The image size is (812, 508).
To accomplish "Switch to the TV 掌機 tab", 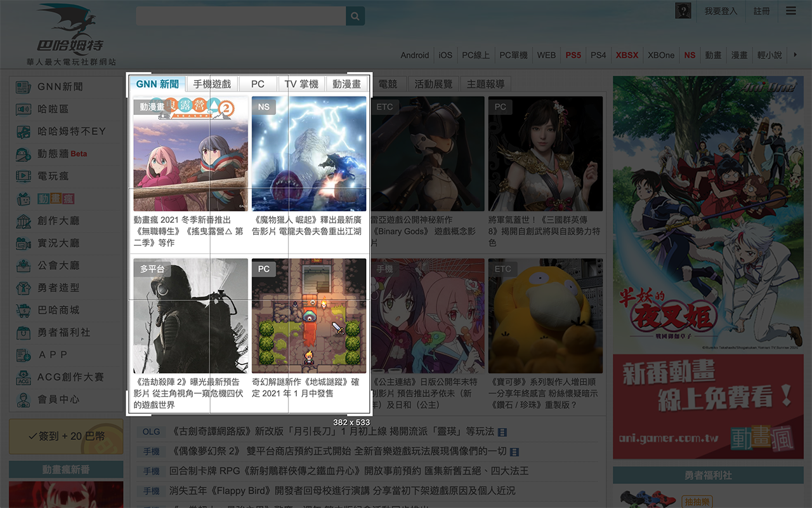I will [301, 84].
